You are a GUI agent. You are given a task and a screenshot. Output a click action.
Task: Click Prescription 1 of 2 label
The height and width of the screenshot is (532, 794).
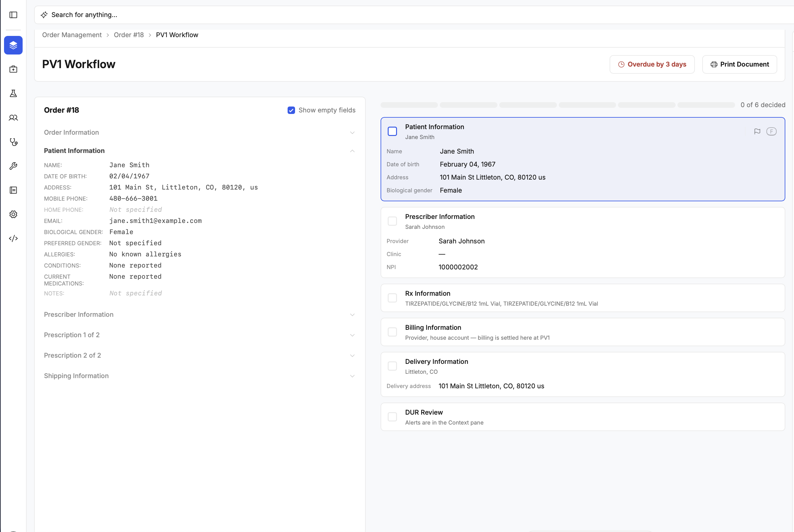[72, 335]
